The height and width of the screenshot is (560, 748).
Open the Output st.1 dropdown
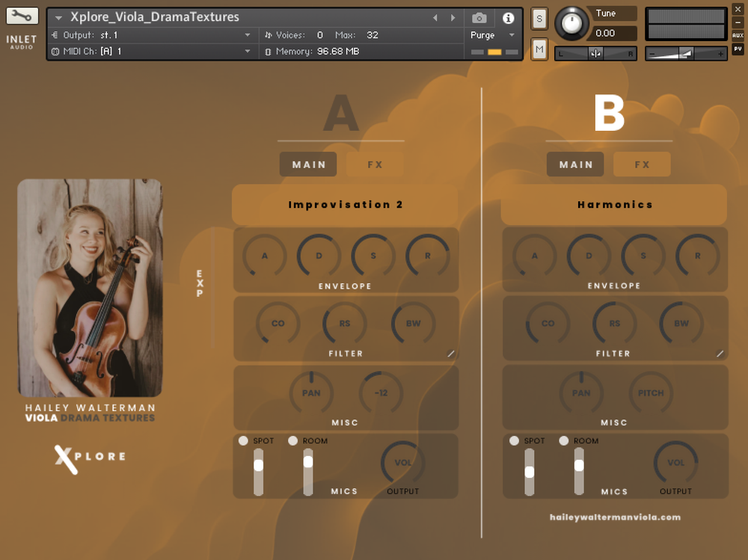click(x=150, y=34)
